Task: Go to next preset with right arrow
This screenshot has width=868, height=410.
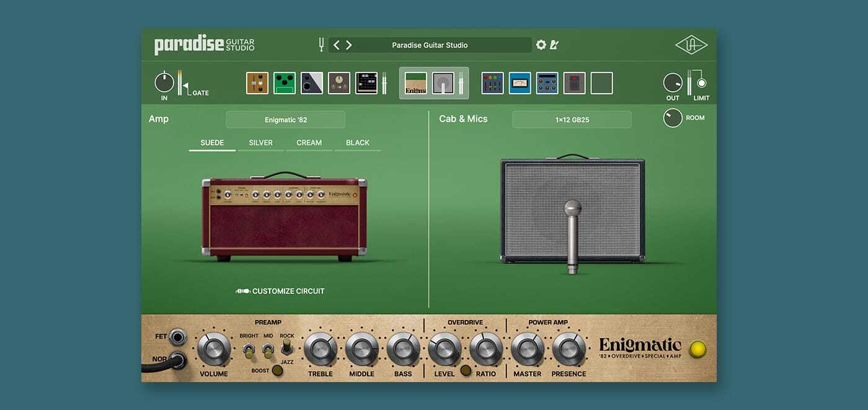Action: (349, 45)
